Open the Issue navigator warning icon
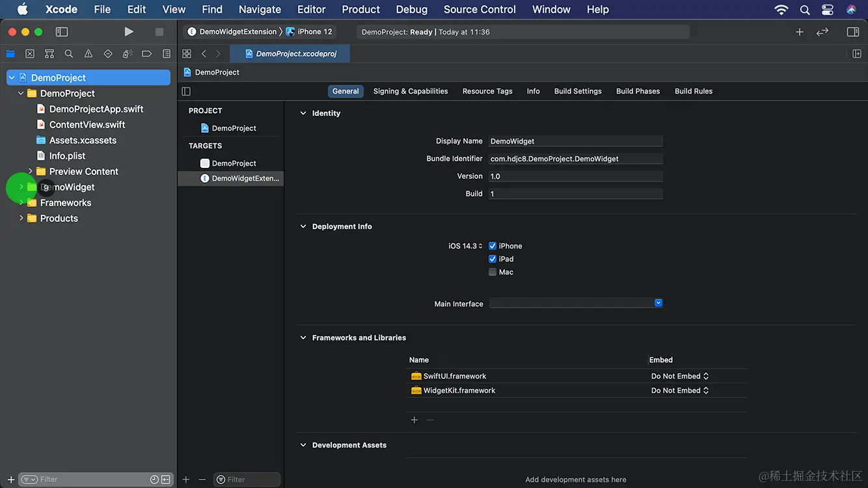 88,54
